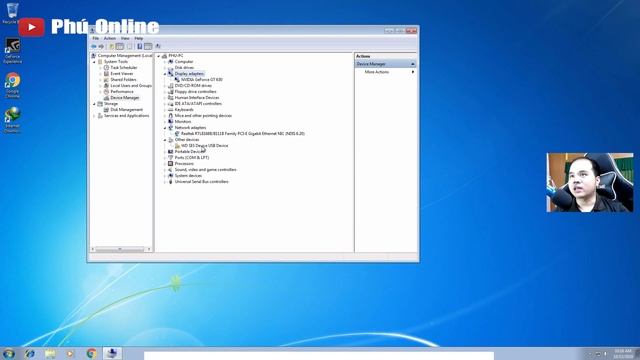Collapse the Display adapters category
640x360 pixels.
(165, 74)
